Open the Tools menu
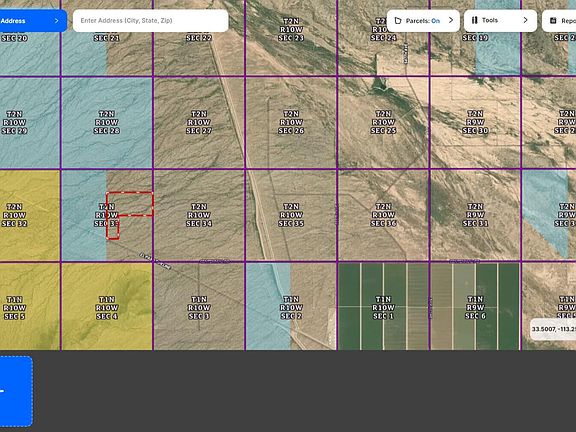 pyautogui.click(x=500, y=21)
